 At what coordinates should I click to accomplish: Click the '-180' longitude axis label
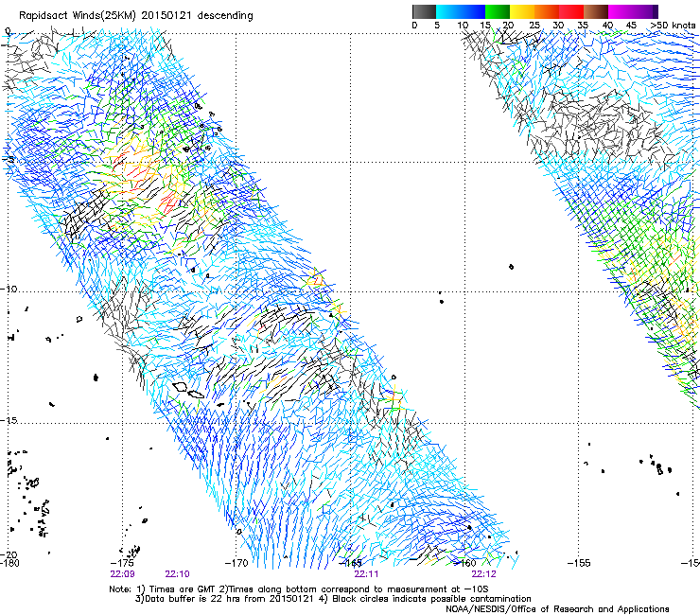[9, 563]
